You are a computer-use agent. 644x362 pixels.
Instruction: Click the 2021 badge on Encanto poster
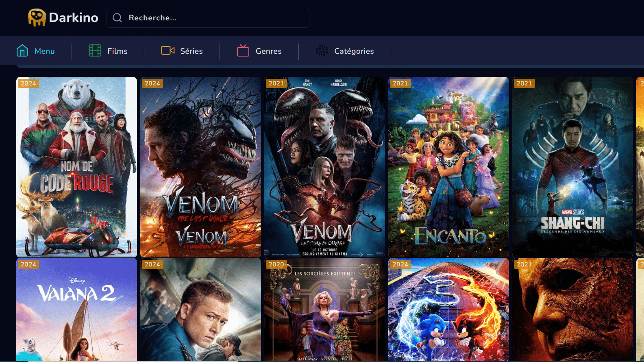click(400, 83)
